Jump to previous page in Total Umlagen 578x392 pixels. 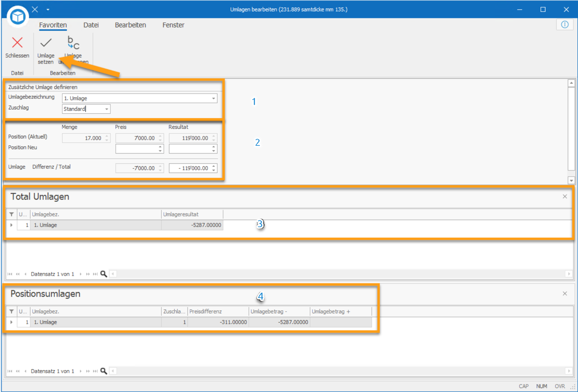click(18, 274)
